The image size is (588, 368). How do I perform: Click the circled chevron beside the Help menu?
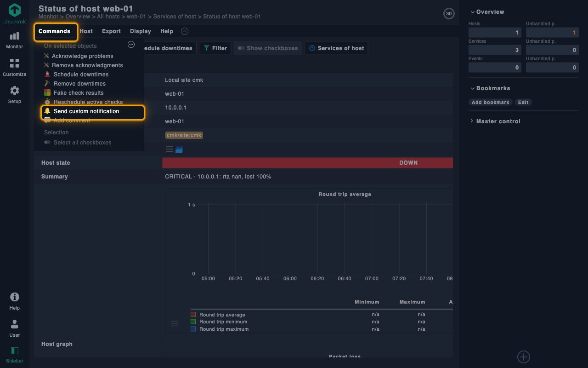point(185,31)
